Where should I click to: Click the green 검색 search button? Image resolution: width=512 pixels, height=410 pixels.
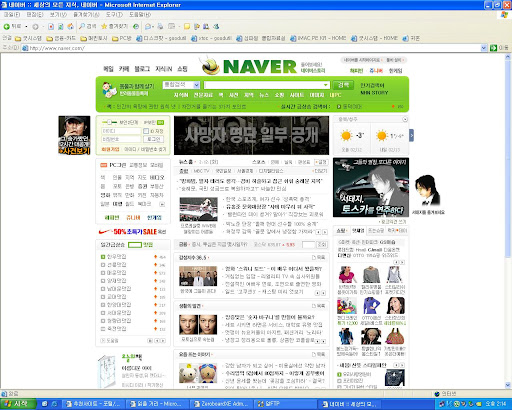pos(343,85)
